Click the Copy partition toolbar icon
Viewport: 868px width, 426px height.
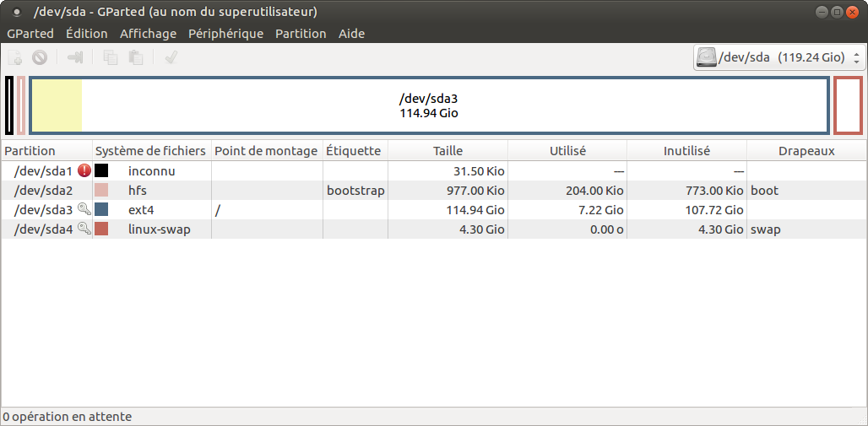point(111,57)
